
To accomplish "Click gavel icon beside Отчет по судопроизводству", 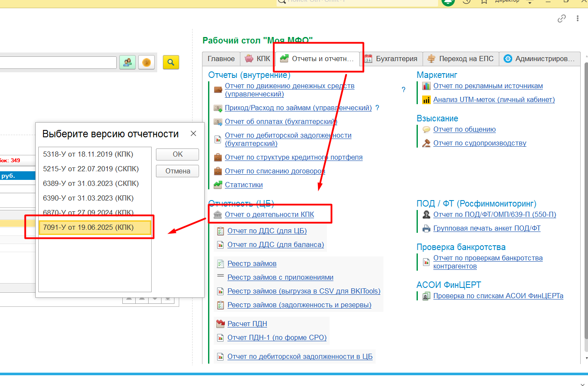I will click(426, 143).
